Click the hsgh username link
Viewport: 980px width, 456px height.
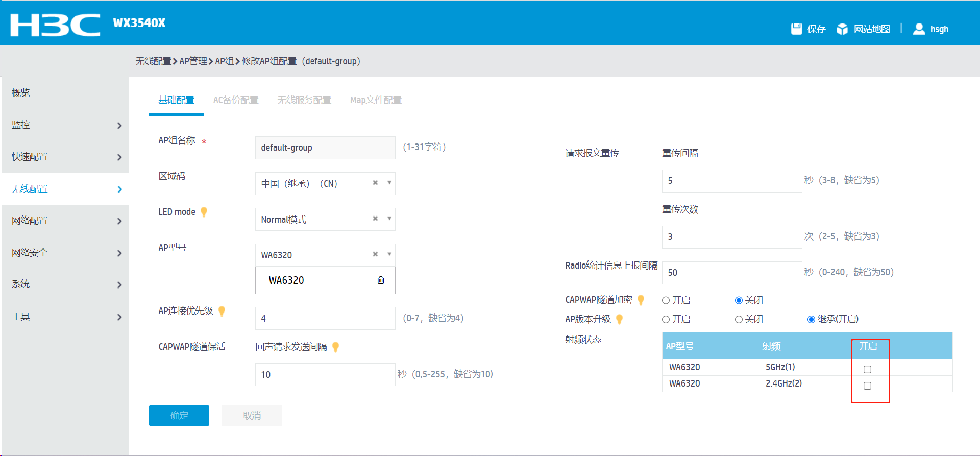point(939,29)
